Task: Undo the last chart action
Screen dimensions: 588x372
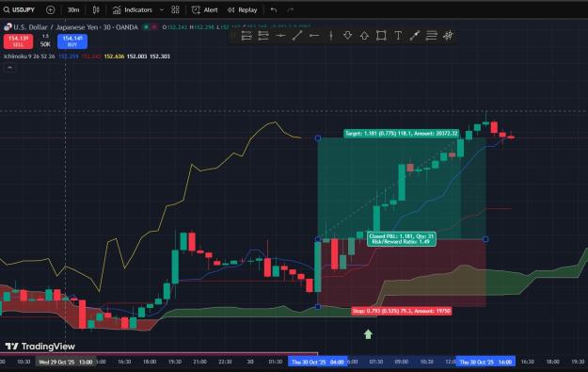Action: coord(274,10)
